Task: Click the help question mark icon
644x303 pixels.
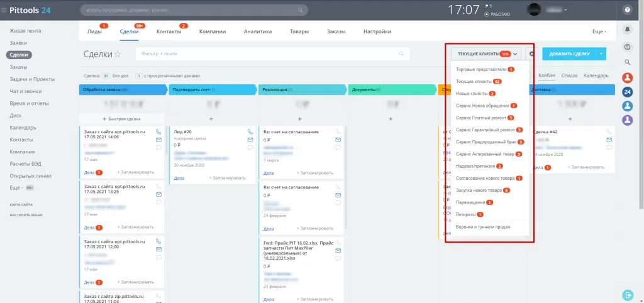Action: pyautogui.click(x=627, y=10)
